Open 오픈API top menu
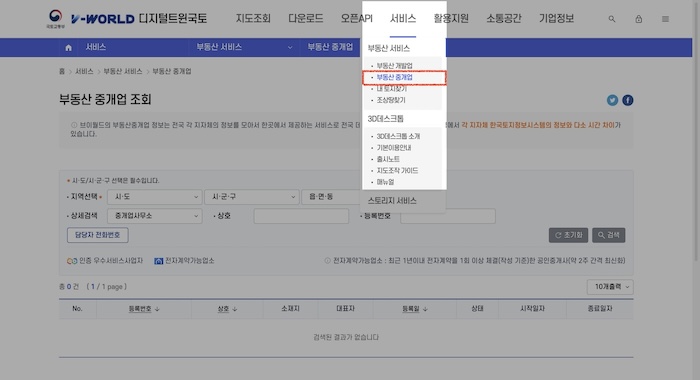The height and width of the screenshot is (380, 700). (x=356, y=18)
